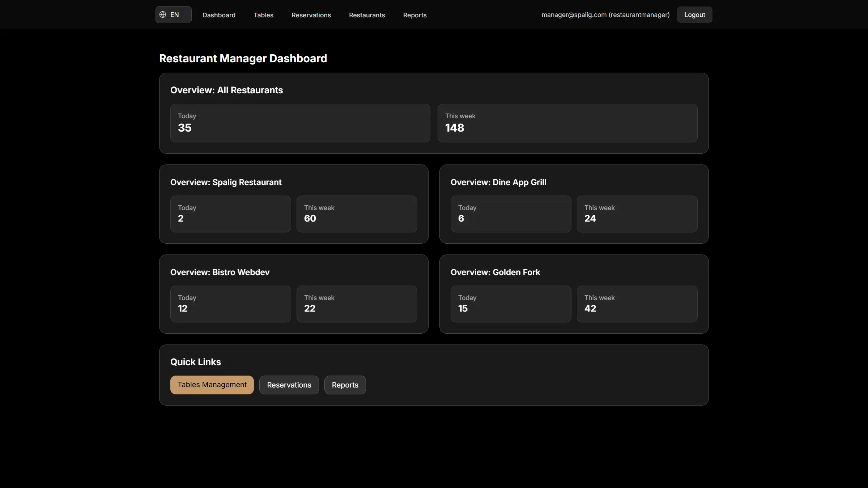Click Reports quick link button
The height and width of the screenshot is (488, 868).
pos(345,385)
